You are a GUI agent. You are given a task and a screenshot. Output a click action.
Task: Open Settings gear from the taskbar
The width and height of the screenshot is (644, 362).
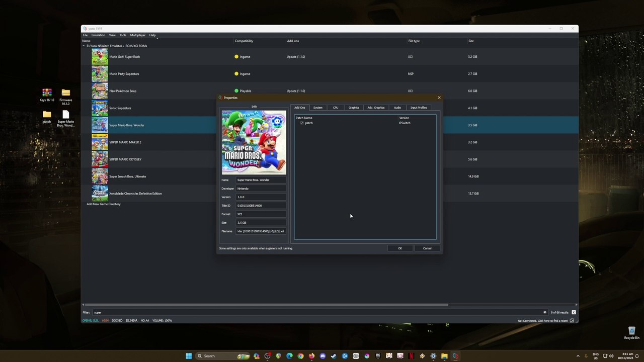(433, 356)
